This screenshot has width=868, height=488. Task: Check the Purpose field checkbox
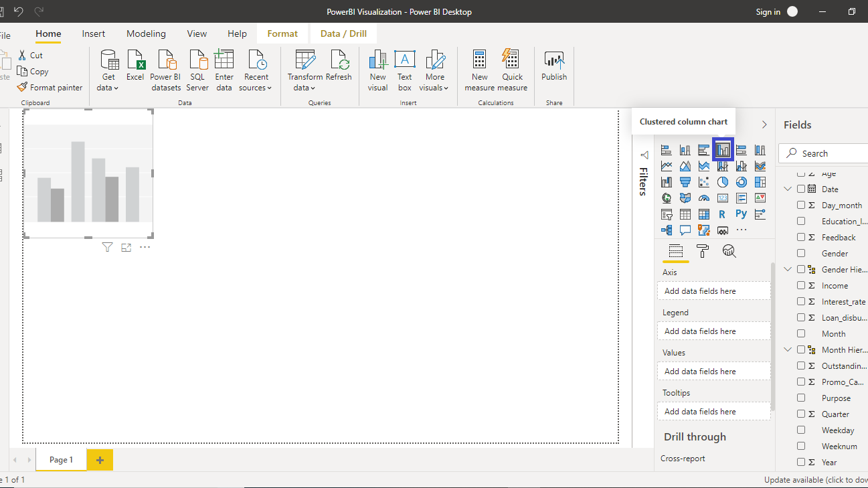tap(801, 398)
